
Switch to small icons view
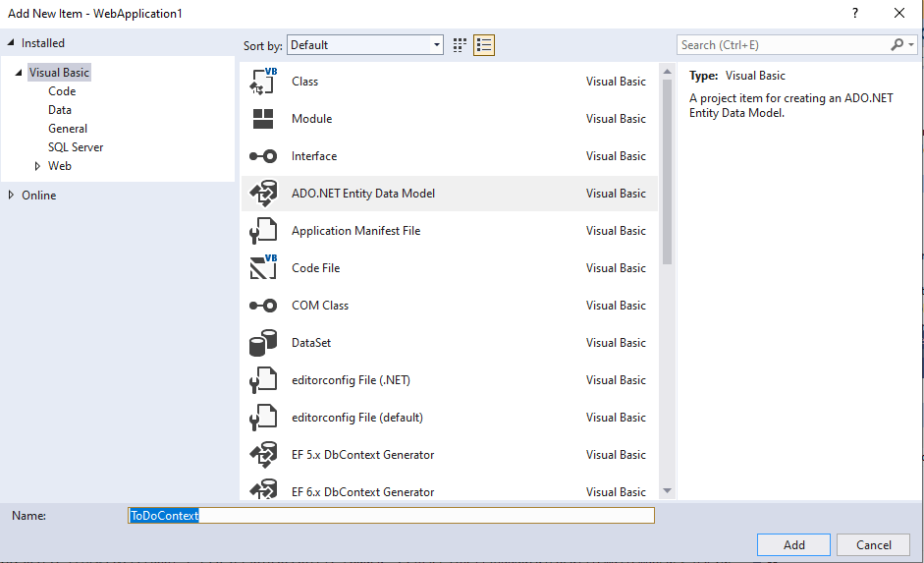point(461,45)
